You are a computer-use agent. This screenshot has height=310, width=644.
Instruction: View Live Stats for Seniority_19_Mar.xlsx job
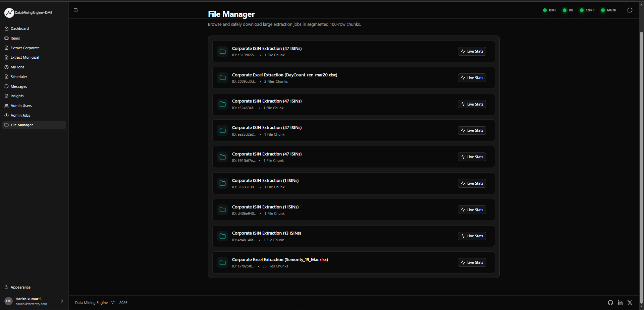pos(472,262)
